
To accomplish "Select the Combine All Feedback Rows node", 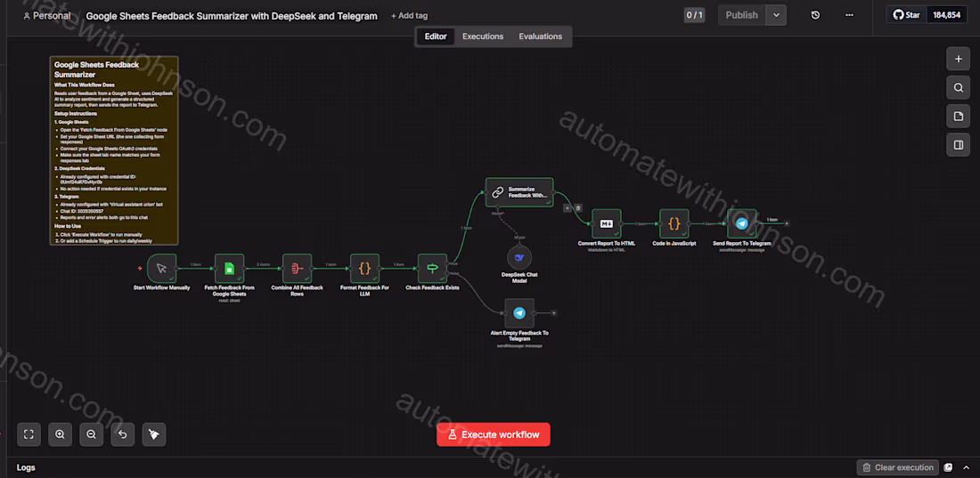I will click(297, 268).
